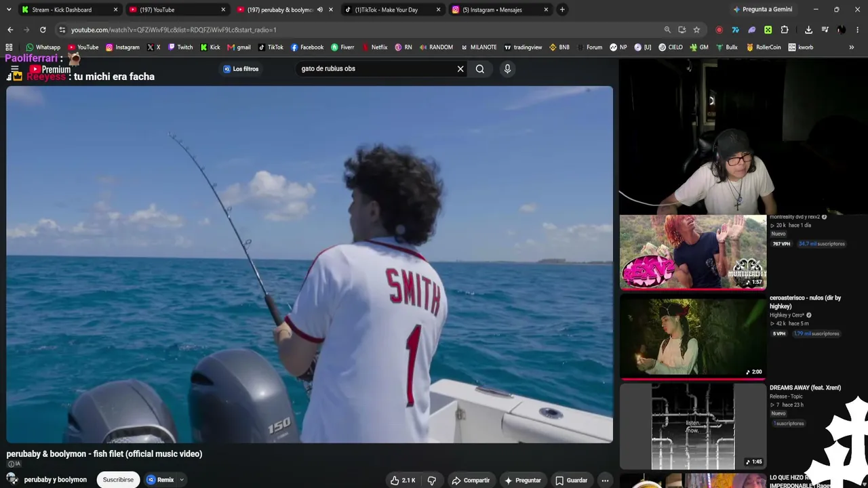Open the perubaby y boolymon channel name
The image size is (868, 488).
click(56, 480)
